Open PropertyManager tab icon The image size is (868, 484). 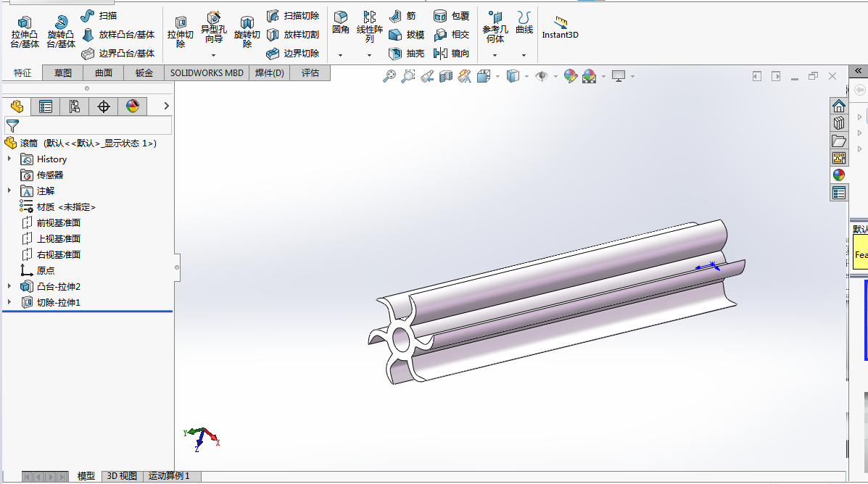click(x=46, y=107)
